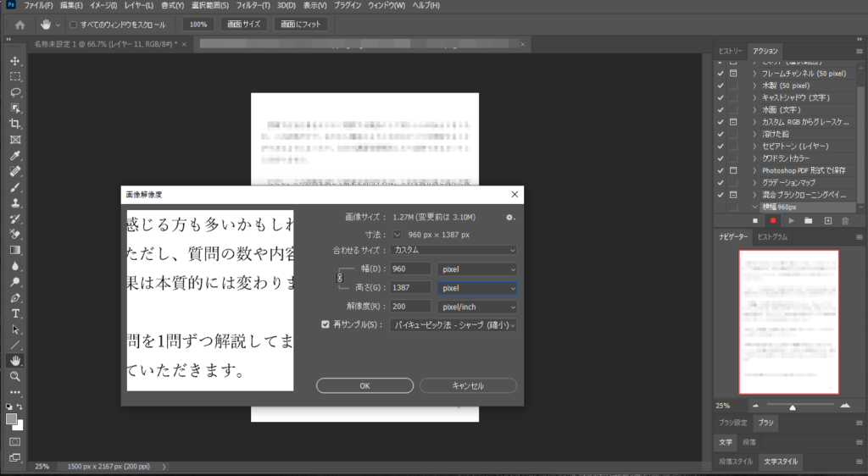
Task: Click the navigator zoom slider handle
Action: click(x=793, y=407)
